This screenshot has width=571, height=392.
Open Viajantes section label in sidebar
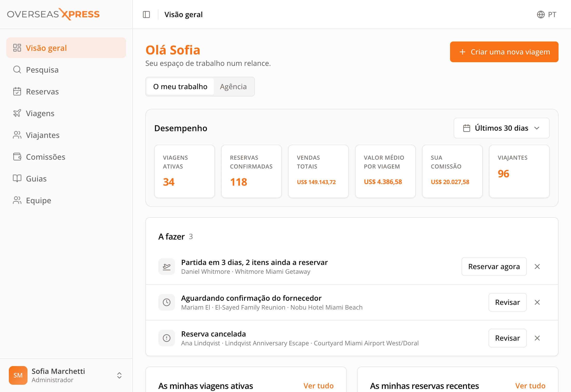43,135
